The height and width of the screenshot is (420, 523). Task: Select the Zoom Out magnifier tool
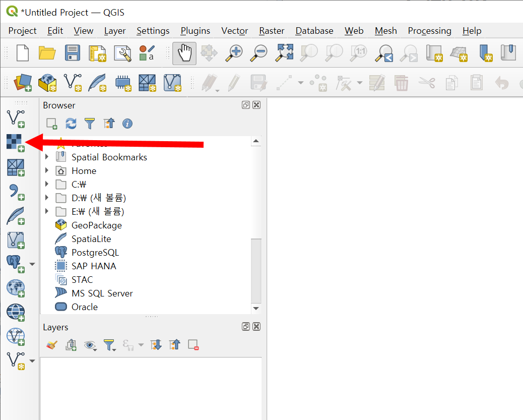(x=259, y=53)
